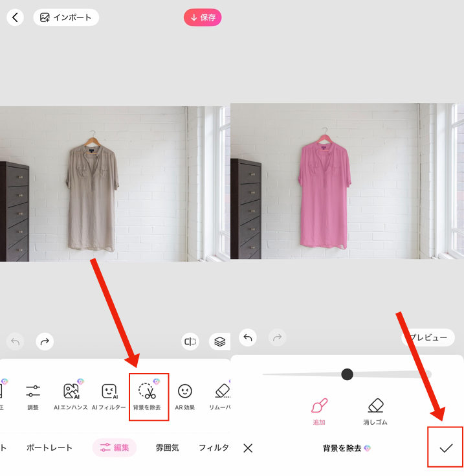Redo in the background removal screen

pyautogui.click(x=277, y=337)
